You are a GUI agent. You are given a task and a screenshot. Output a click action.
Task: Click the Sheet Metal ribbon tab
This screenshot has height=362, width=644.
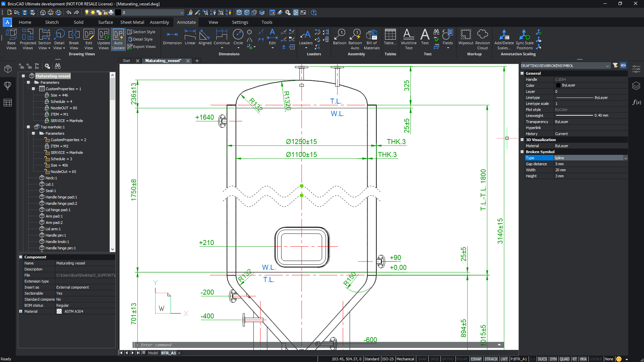tap(132, 22)
